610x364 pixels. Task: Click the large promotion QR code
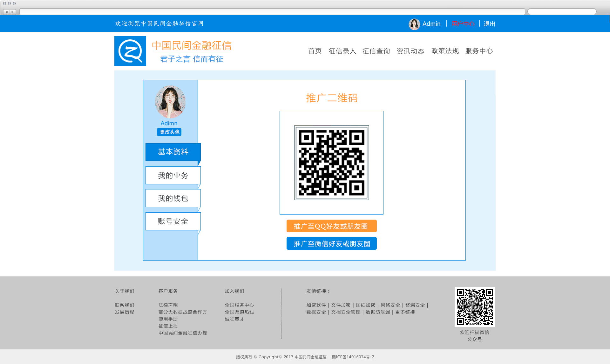click(x=331, y=162)
